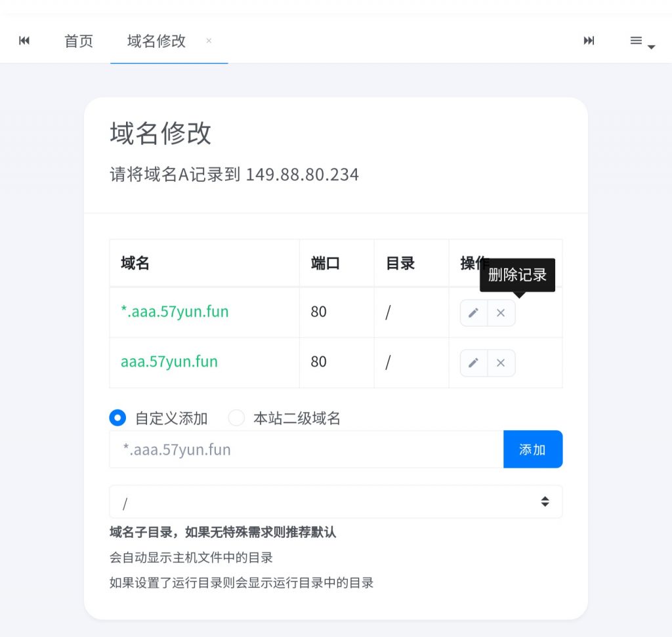This screenshot has height=637, width=672.
Task: Click the 目录 column header
Action: point(400,263)
